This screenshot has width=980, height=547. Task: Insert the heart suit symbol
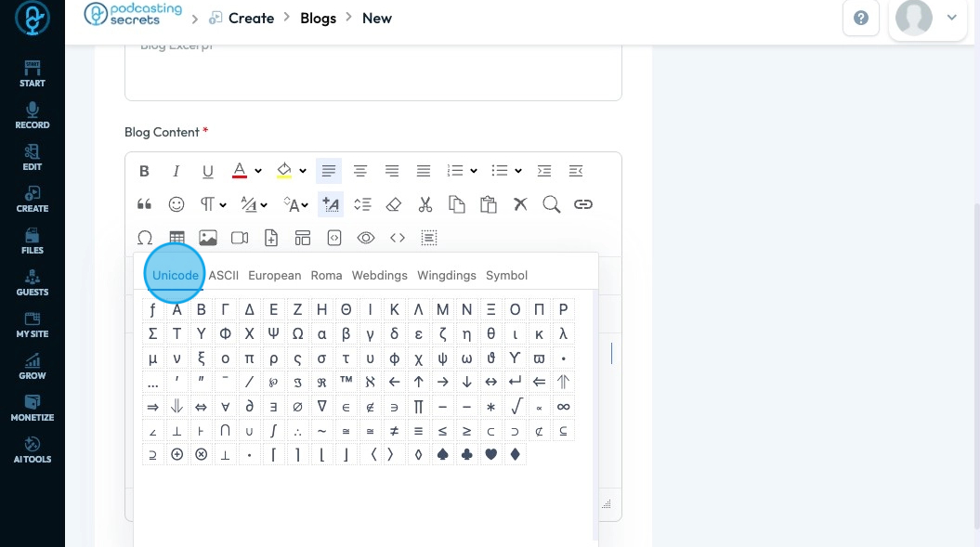pyautogui.click(x=490, y=454)
